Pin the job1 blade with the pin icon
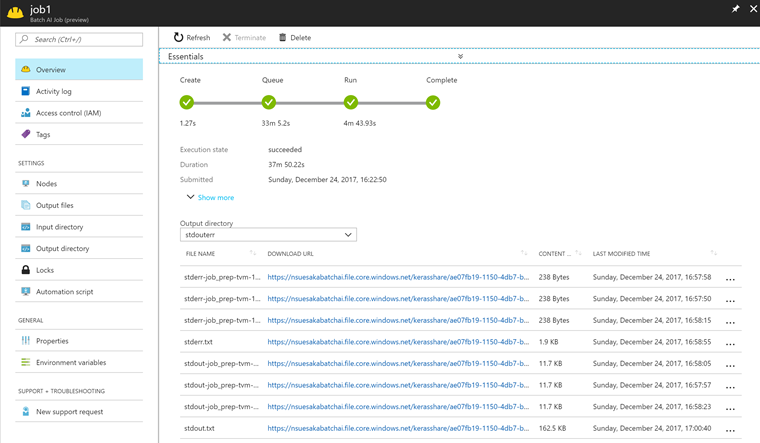This screenshot has height=443, width=760. point(735,9)
